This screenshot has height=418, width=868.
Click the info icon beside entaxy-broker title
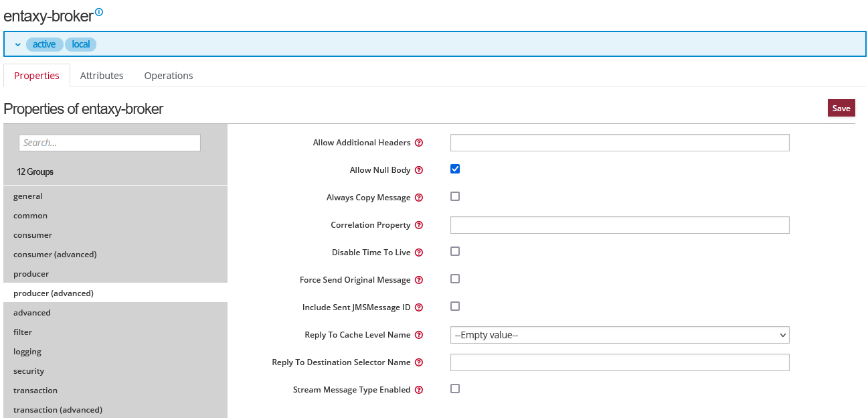[x=99, y=12]
